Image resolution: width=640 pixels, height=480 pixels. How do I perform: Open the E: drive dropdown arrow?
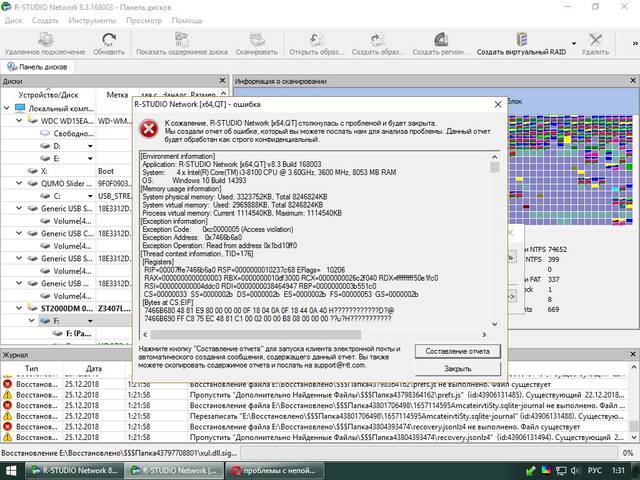pyautogui.click(x=90, y=158)
